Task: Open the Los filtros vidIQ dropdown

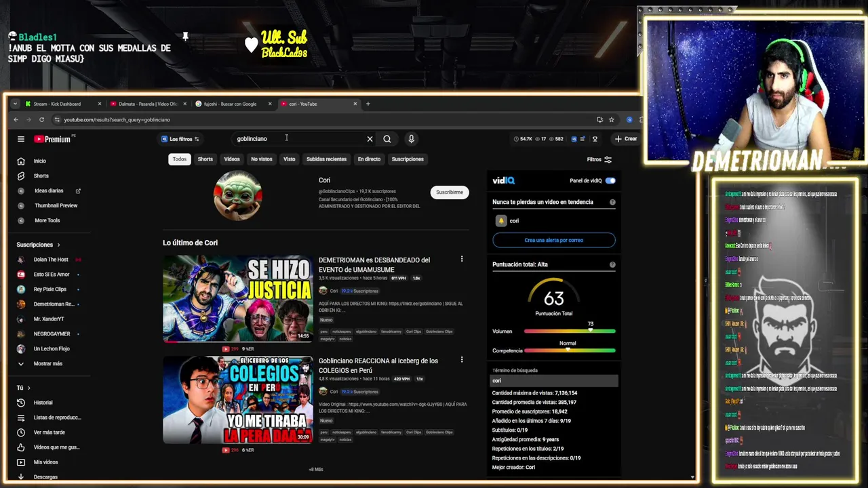Action: click(x=180, y=139)
